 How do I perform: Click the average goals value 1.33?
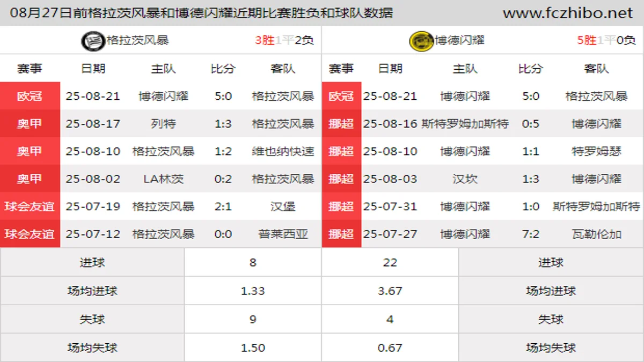click(253, 291)
